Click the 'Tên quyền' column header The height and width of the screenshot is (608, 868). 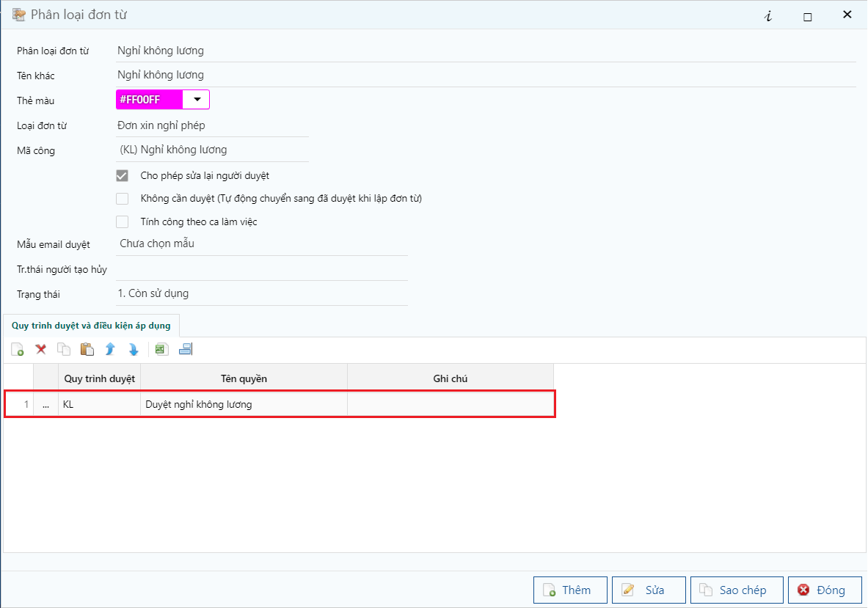coord(244,378)
